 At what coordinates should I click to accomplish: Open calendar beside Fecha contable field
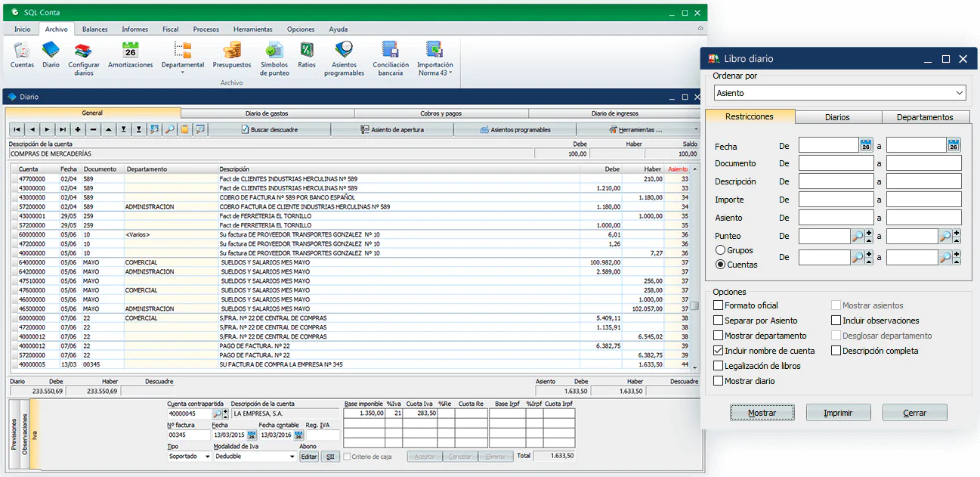pyautogui.click(x=299, y=435)
